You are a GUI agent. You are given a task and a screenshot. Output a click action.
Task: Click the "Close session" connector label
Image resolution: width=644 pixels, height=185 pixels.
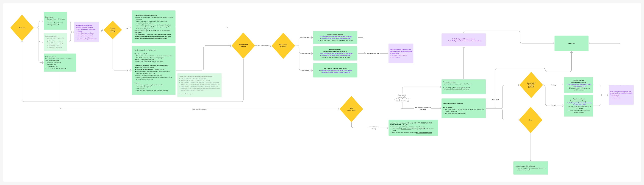495,99
